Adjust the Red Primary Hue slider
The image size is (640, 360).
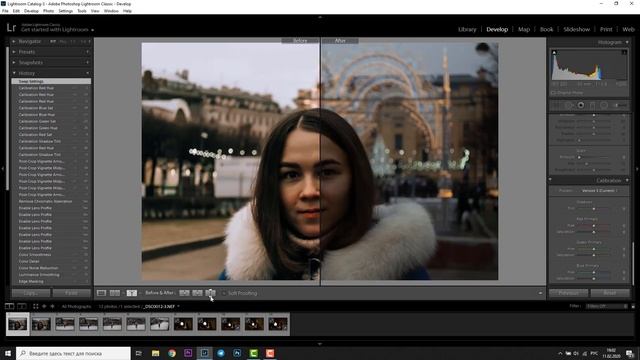click(x=594, y=225)
